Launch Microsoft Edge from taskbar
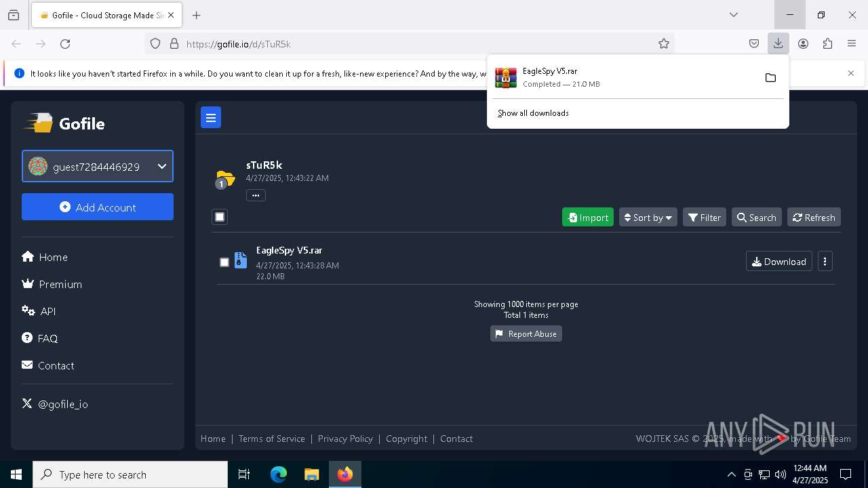 tap(279, 474)
